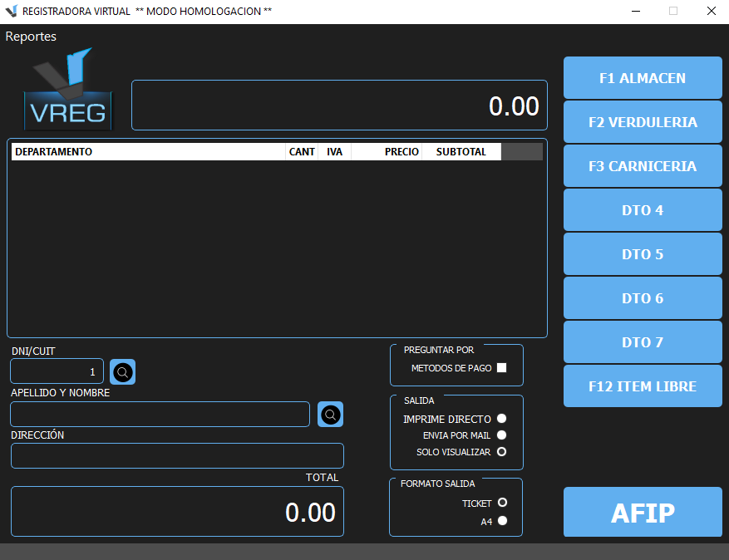Screen dimensions: 729x560
Task: Select the F3 CARNICERIA department
Action: [643, 166]
